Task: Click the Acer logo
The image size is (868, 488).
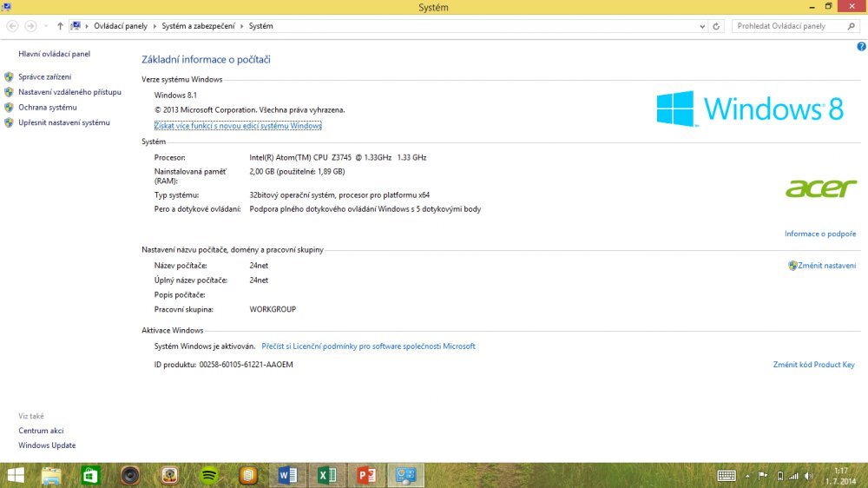Action: [821, 188]
